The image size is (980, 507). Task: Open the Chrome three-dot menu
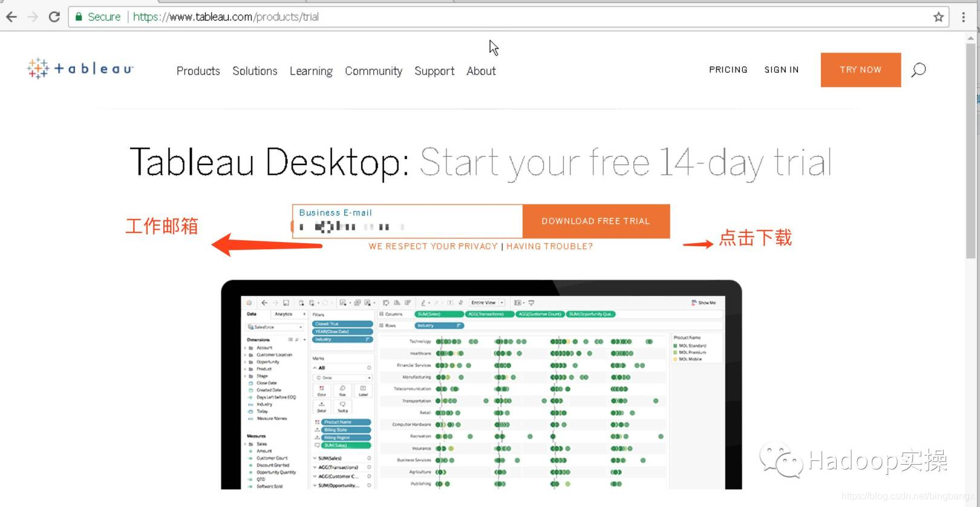pos(964,17)
